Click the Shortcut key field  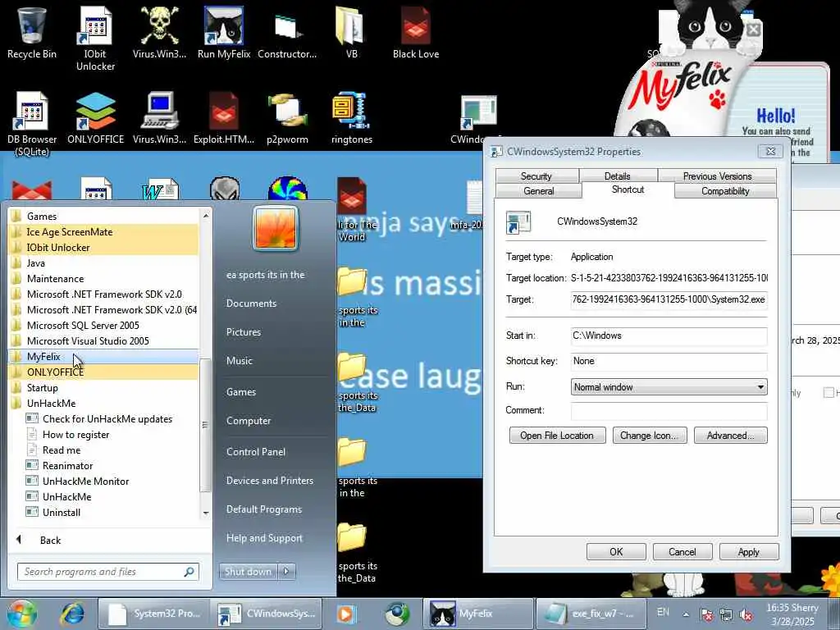(x=669, y=361)
